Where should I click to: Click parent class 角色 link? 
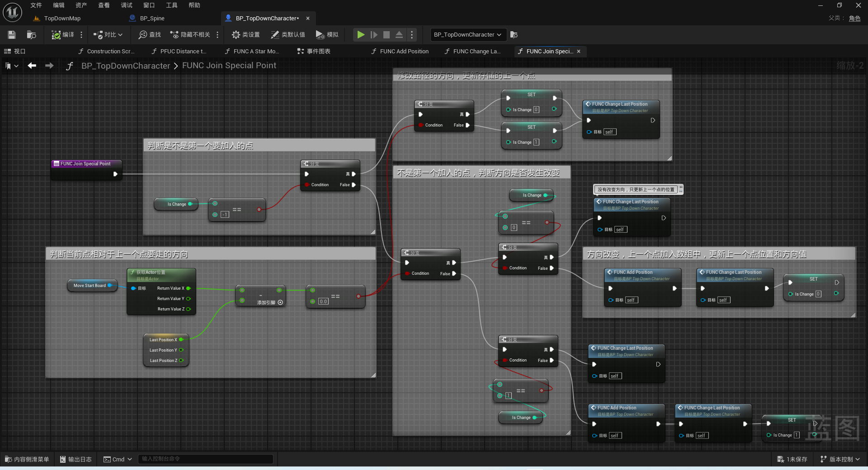click(x=854, y=18)
